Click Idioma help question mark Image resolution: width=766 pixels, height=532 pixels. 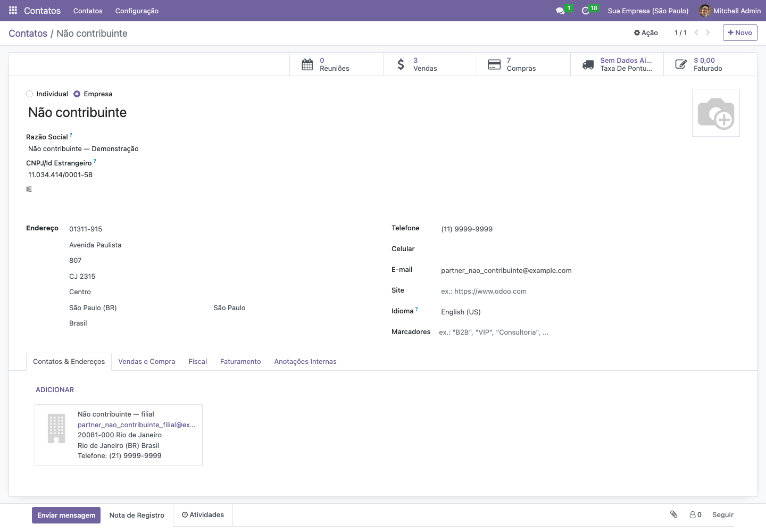[417, 309]
